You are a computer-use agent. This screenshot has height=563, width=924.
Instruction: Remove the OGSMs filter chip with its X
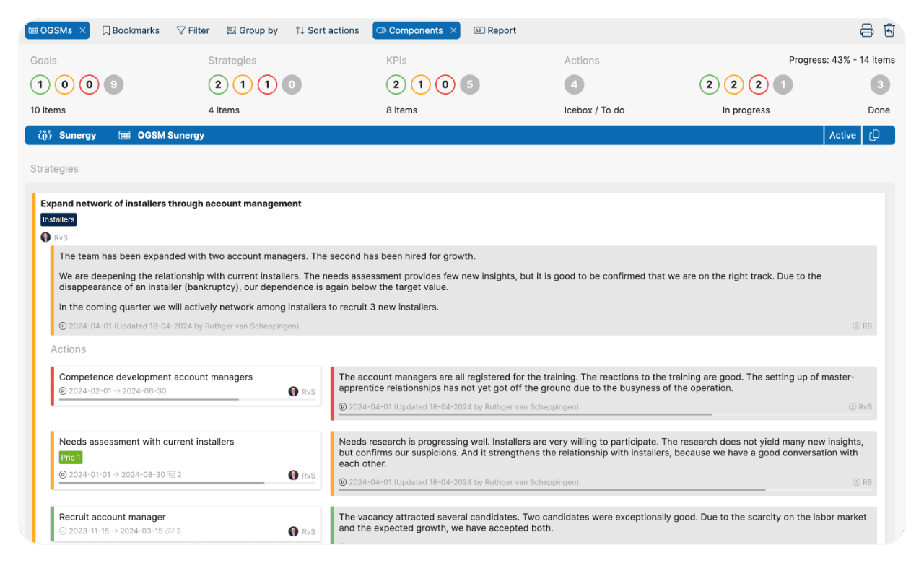[83, 30]
